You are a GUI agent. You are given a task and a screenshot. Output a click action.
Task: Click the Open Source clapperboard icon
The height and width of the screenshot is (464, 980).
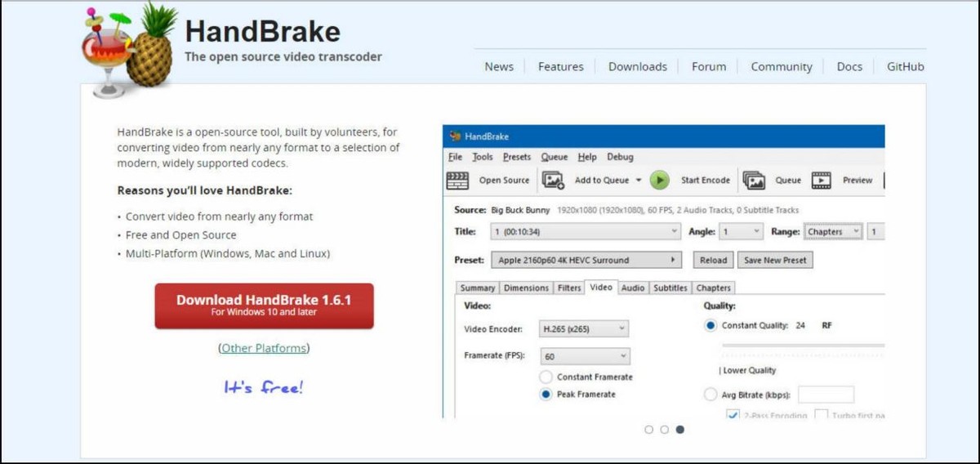tap(458, 180)
